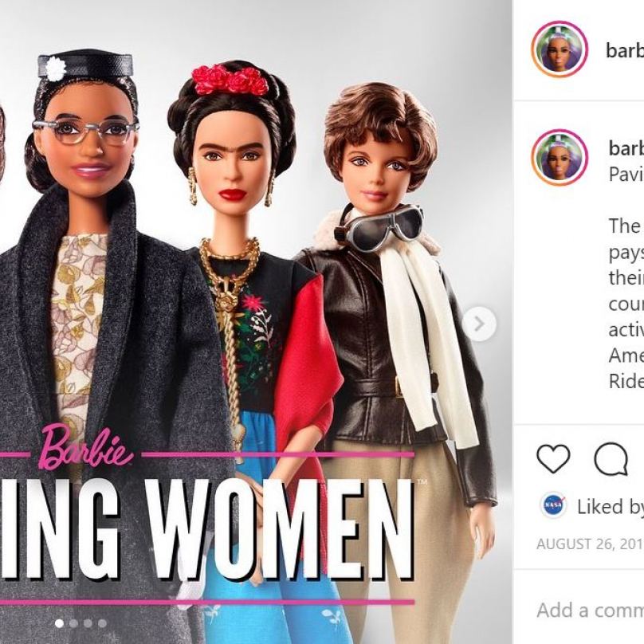Open the barbie username in the post header
This screenshot has height=644, width=644.
[x=625, y=50]
